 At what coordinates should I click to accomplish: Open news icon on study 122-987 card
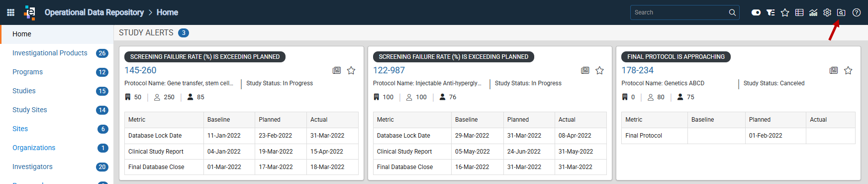point(585,70)
